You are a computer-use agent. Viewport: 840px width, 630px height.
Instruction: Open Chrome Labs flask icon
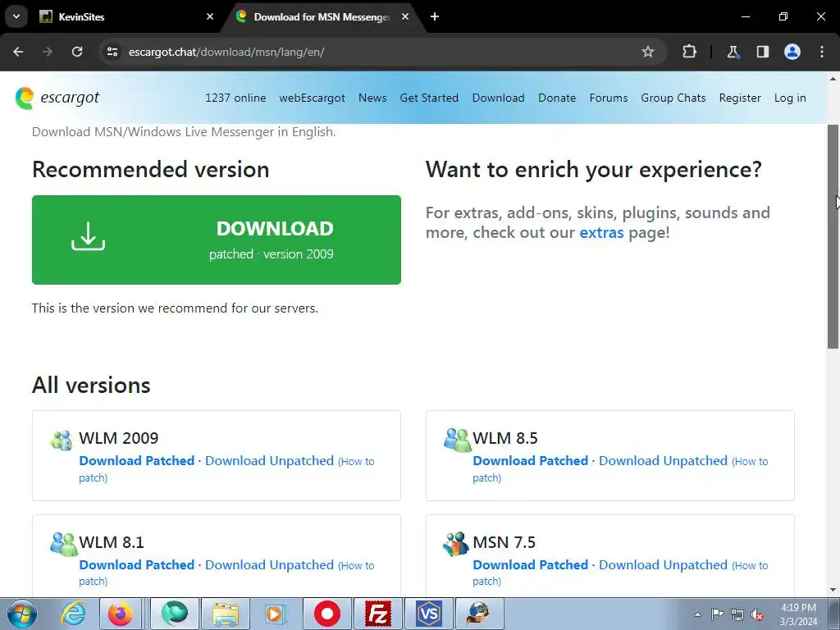pos(733,52)
